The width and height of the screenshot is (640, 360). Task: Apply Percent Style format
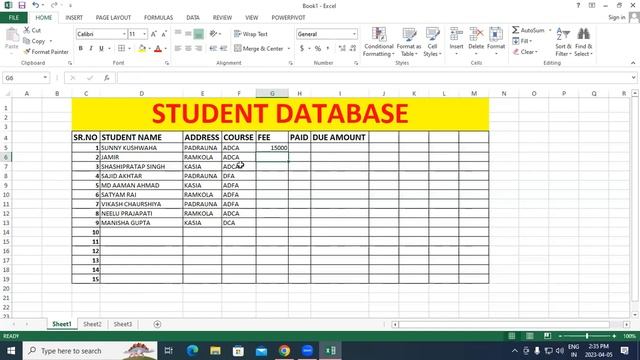coord(318,49)
